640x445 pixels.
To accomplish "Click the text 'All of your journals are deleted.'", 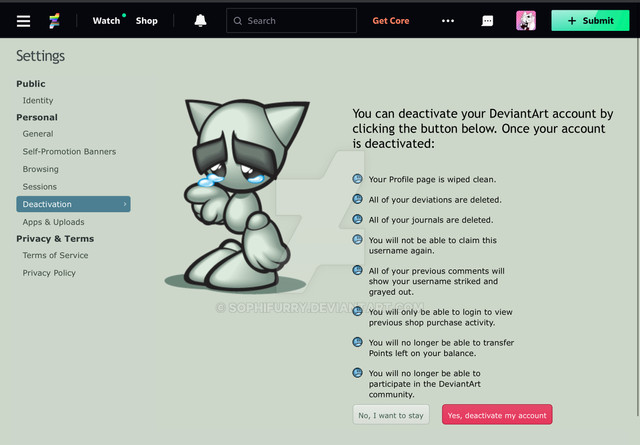I will point(431,220).
